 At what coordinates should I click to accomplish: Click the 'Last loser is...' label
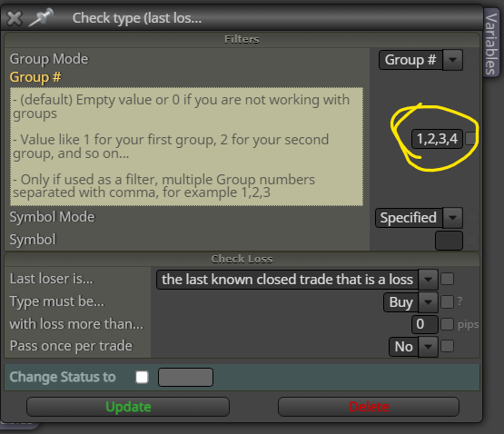[52, 279]
